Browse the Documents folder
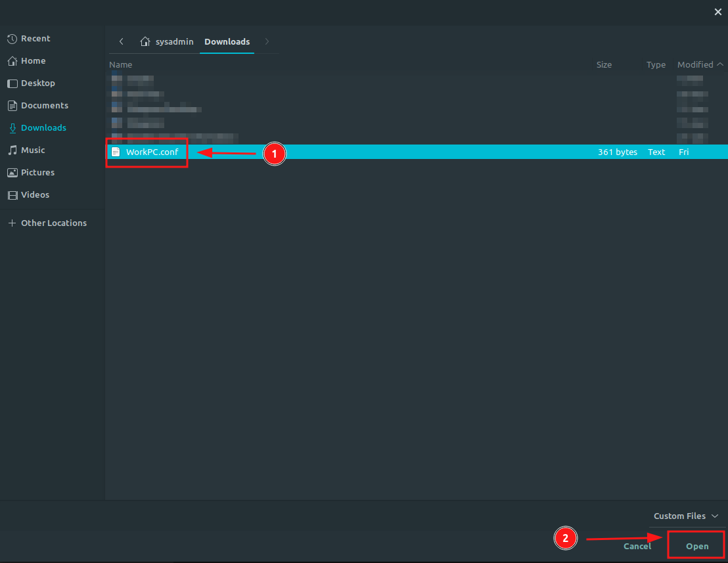728x563 pixels. [45, 105]
